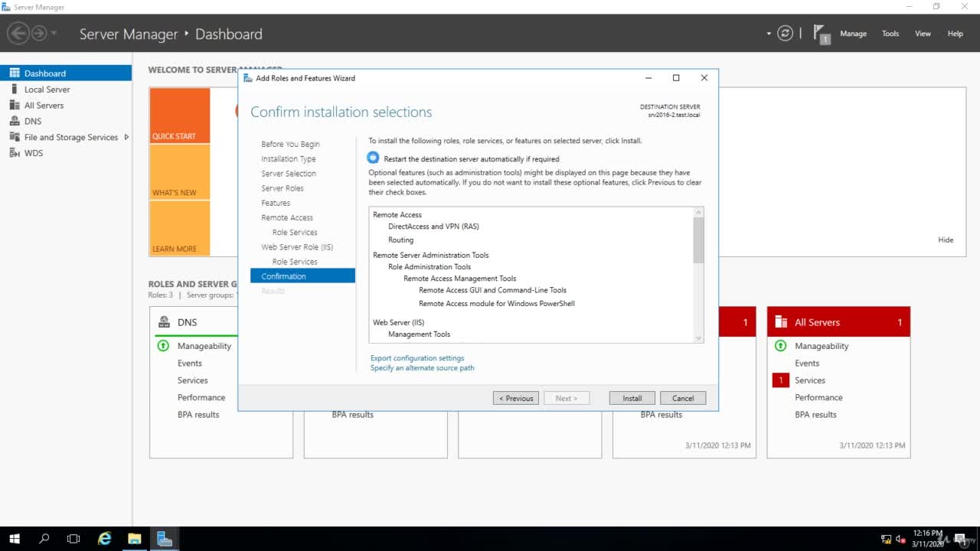
Task: Click green Manageability status icon in DNS tile
Action: point(163,346)
